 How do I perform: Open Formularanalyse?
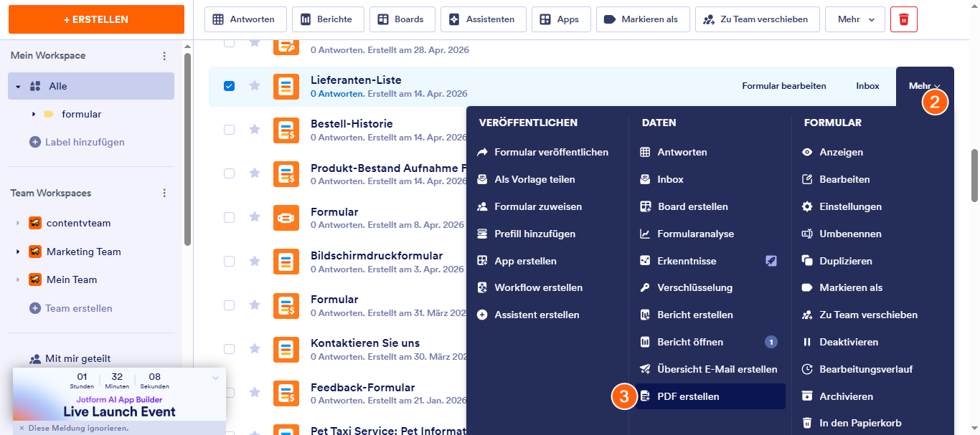[687, 234]
